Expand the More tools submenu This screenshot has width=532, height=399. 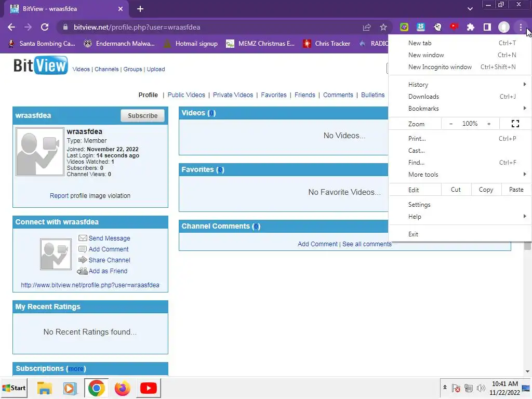pos(460,175)
